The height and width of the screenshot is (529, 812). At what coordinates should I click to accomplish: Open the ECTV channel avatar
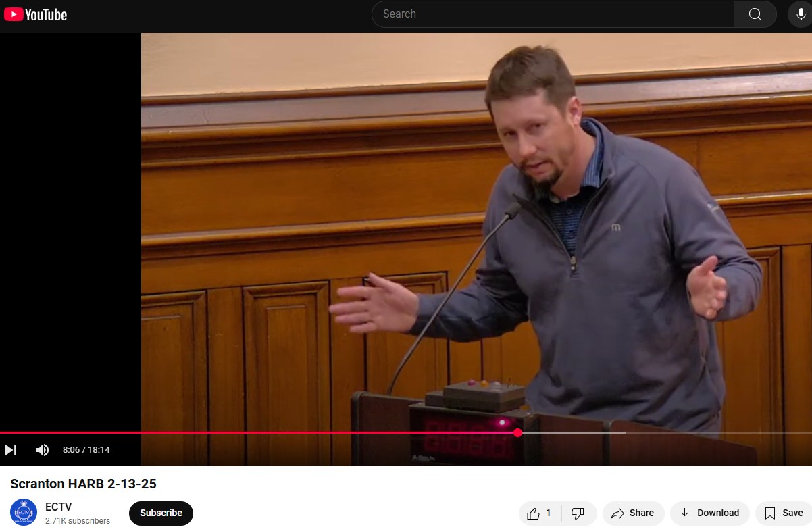pyautogui.click(x=24, y=513)
